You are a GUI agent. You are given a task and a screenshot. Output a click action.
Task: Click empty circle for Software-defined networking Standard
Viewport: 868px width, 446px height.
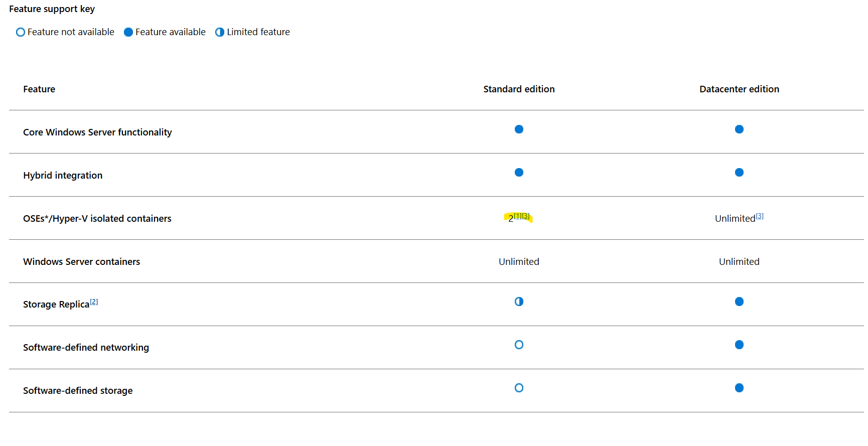pos(519,345)
